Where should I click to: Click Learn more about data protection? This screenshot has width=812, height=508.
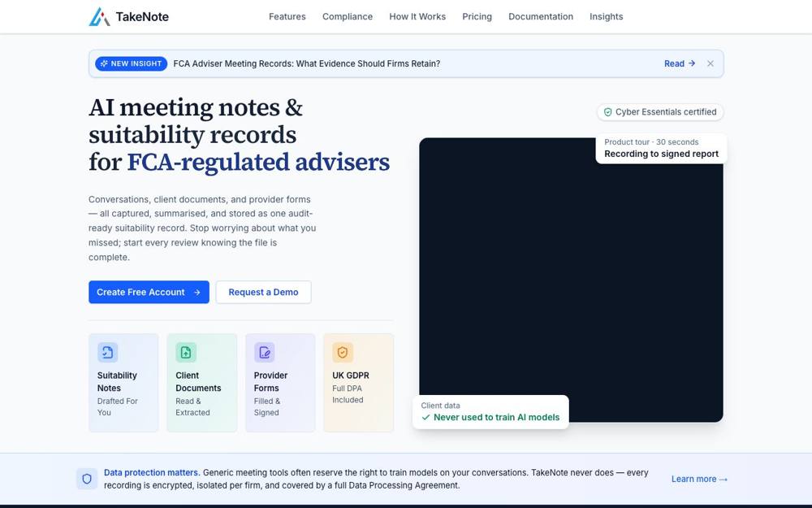tap(699, 479)
